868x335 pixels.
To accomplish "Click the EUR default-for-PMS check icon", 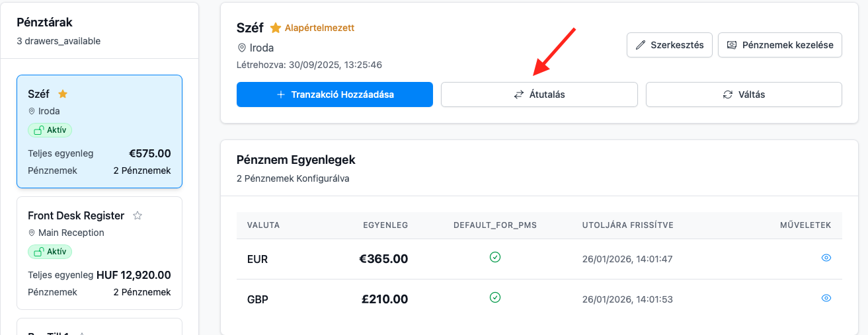I will [x=495, y=258].
